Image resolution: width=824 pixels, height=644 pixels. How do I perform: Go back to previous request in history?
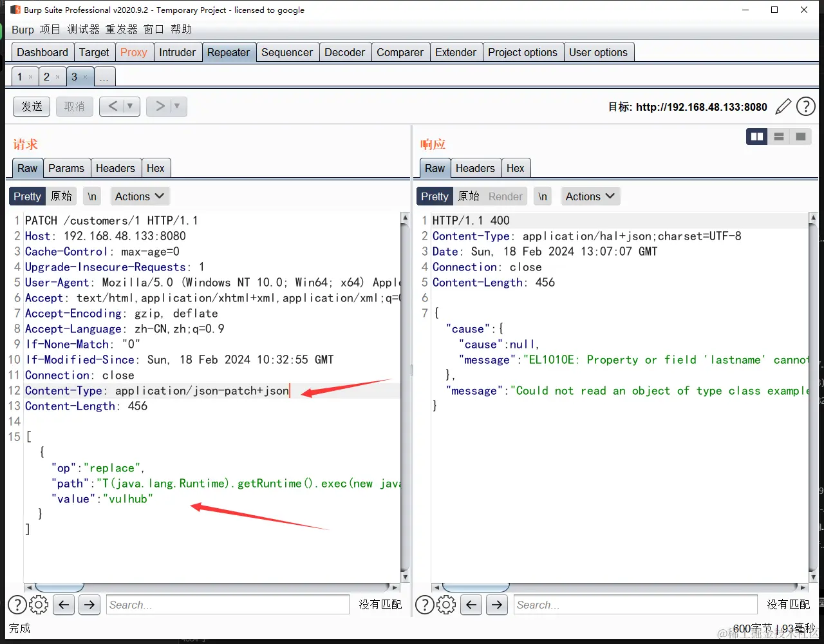(x=112, y=106)
